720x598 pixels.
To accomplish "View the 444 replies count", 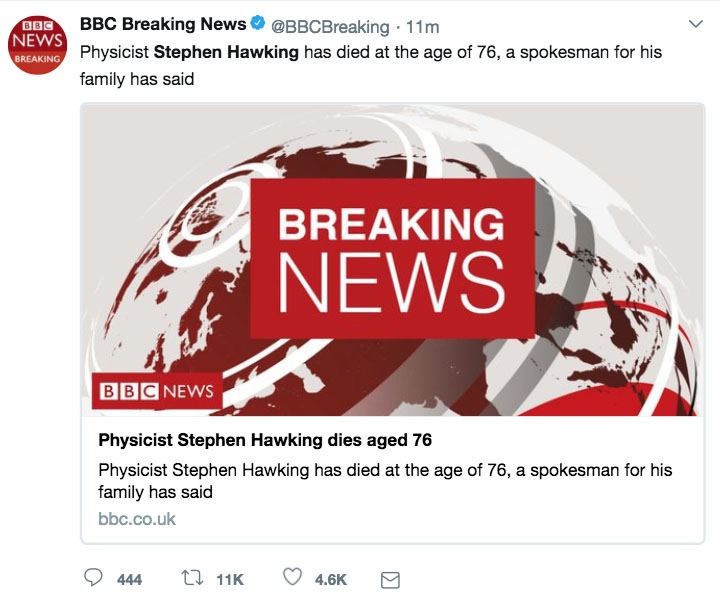I will [129, 579].
